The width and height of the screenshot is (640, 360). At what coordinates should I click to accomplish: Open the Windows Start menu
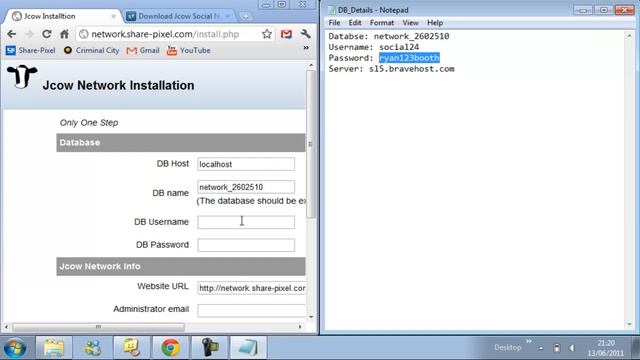pyautogui.click(x=16, y=348)
